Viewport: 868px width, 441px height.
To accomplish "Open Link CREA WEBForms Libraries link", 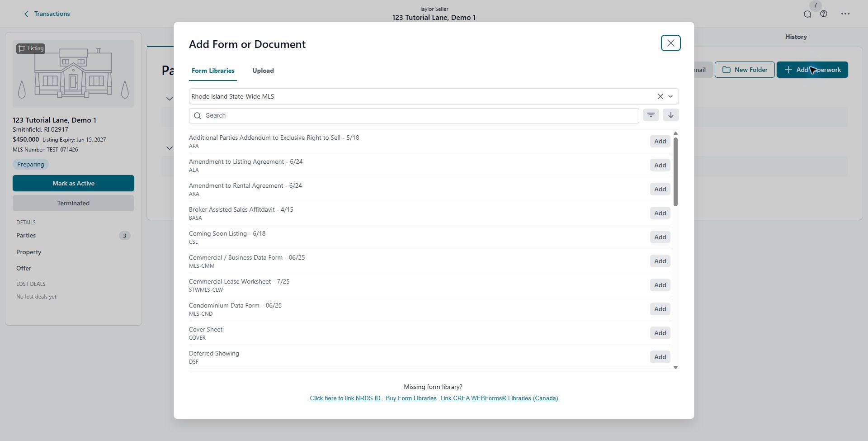I will pyautogui.click(x=499, y=398).
